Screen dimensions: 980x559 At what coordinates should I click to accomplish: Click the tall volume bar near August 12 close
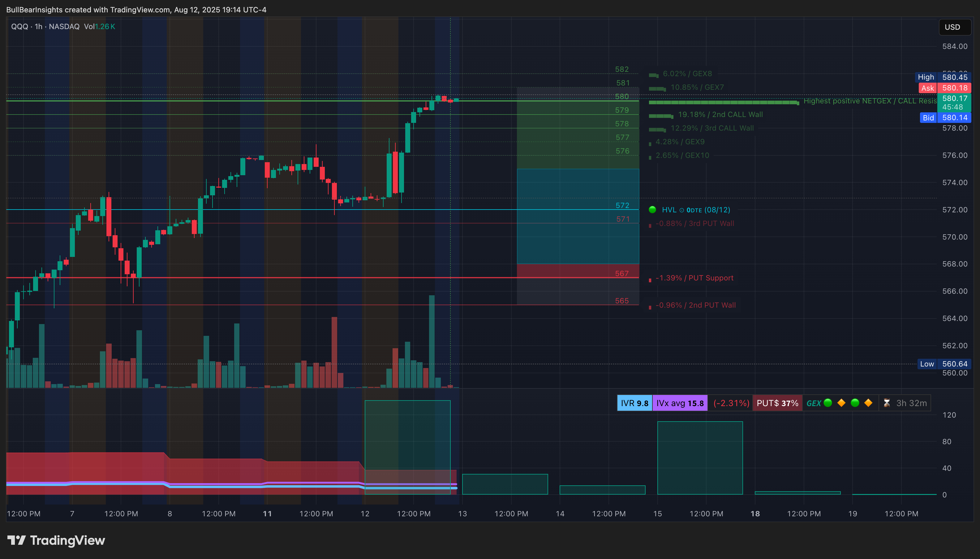pyautogui.click(x=432, y=341)
